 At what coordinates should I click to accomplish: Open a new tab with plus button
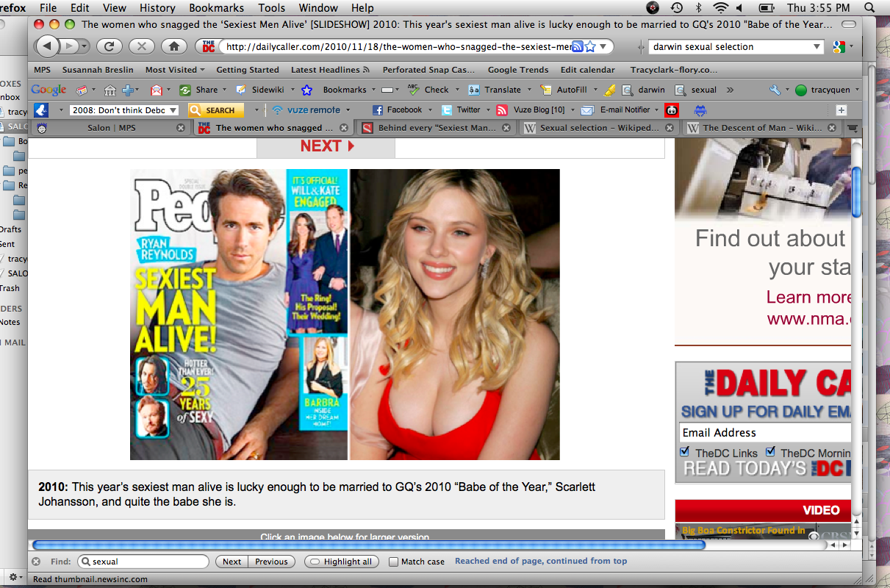pyautogui.click(x=841, y=110)
